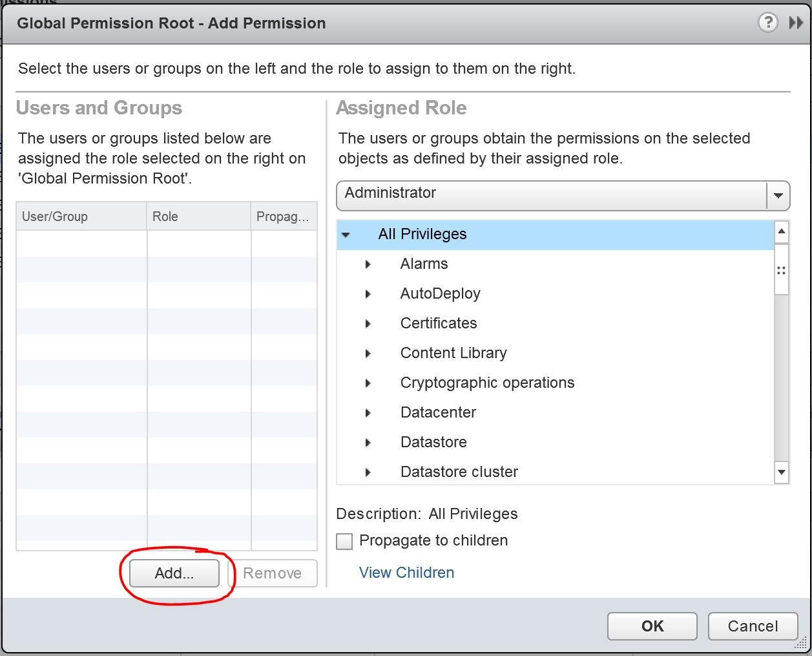Click the privileges list scrollbar thumb
The height and width of the screenshot is (656, 812).
coord(781,270)
